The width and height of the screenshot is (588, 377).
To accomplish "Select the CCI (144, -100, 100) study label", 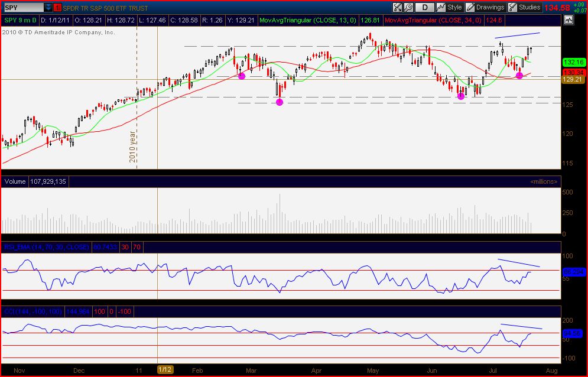I will (x=33, y=312).
